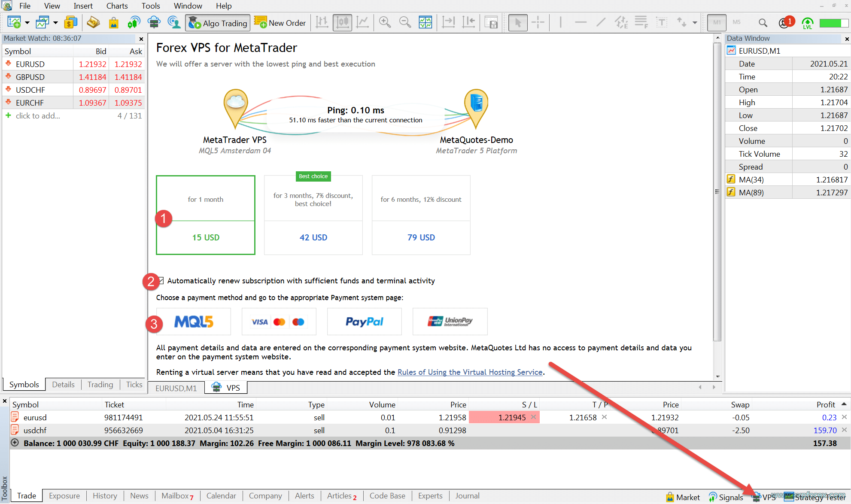The height and width of the screenshot is (504, 851).
Task: Select the arrows objects tool
Action: (681, 22)
